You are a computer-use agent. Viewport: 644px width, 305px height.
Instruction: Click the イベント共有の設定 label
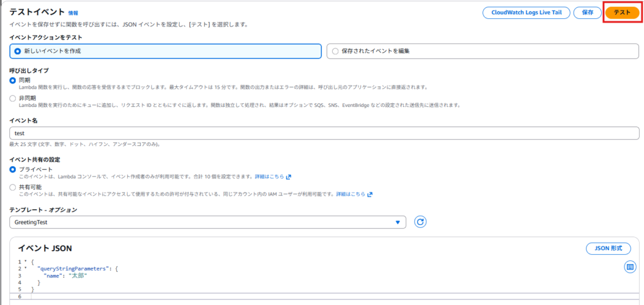[35, 160]
